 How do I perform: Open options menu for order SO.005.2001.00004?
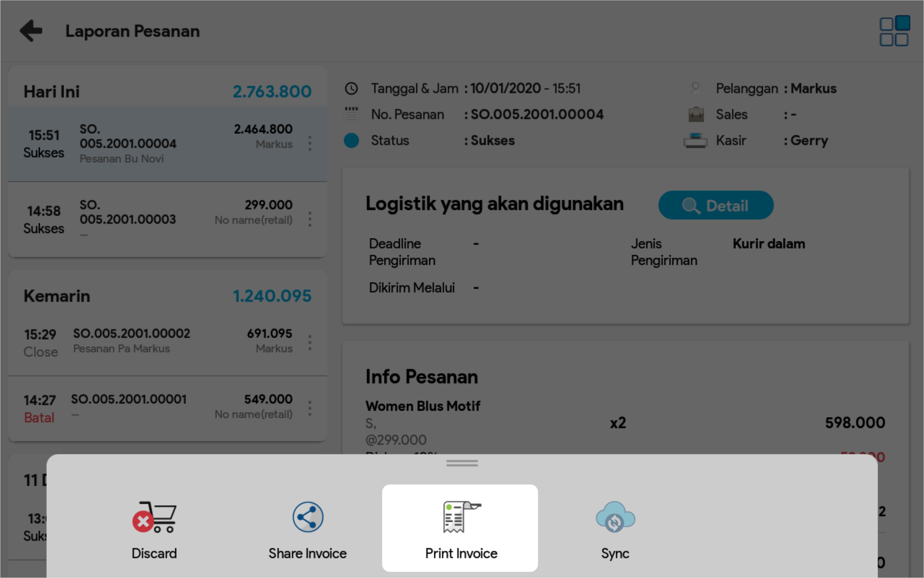pos(310,143)
